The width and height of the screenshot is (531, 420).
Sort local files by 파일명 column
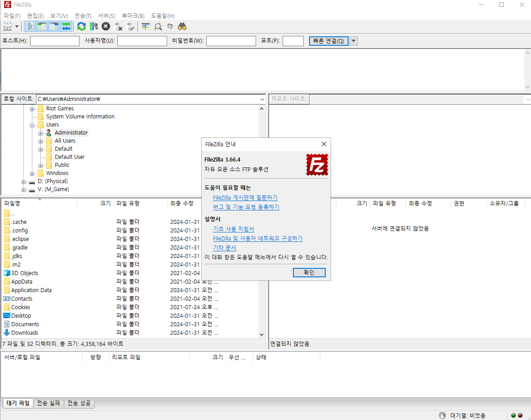[x=40, y=203]
